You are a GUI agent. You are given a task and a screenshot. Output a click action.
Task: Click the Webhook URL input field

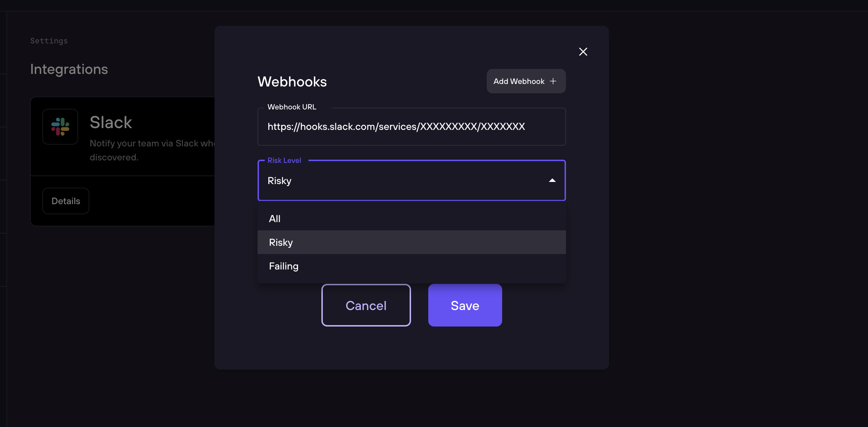click(x=411, y=127)
